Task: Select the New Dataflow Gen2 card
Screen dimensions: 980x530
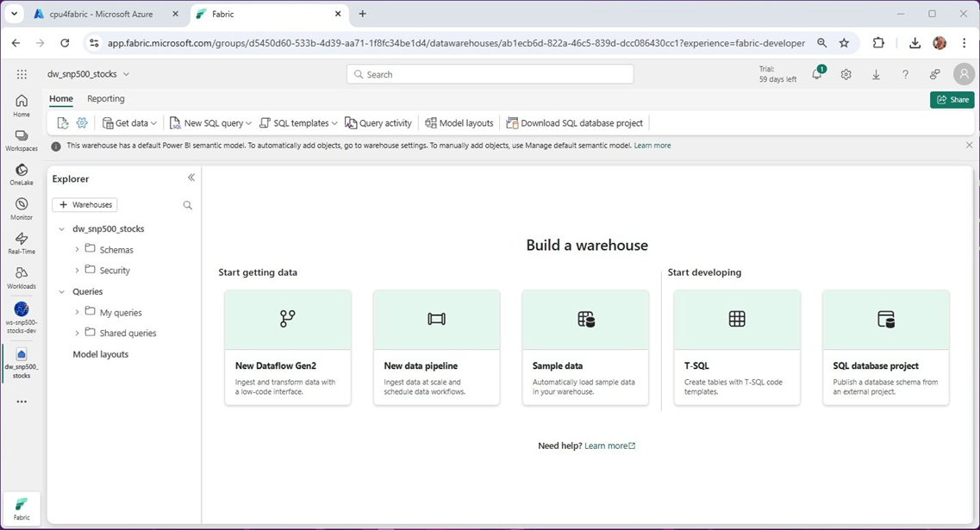Action: tap(288, 347)
